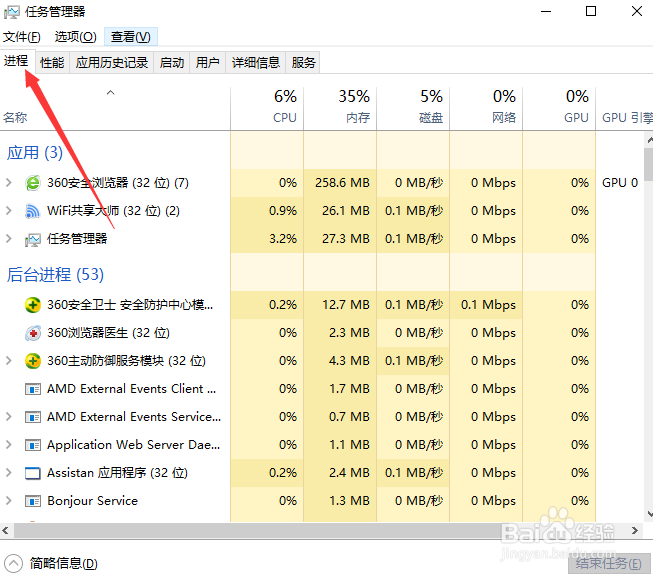The image size is (653, 577).
Task: Switch to the 详细信息 tab
Action: [255, 63]
